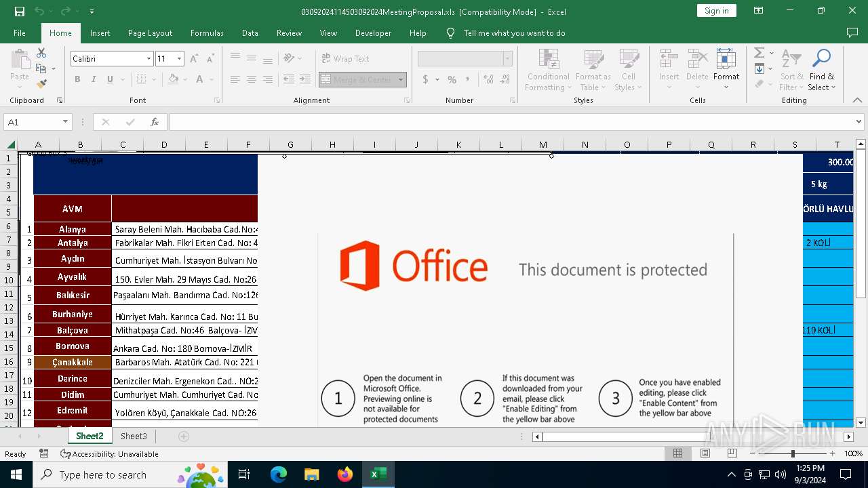Click the Middle Align icon
Viewport: 868px width, 488px height.
252,59
